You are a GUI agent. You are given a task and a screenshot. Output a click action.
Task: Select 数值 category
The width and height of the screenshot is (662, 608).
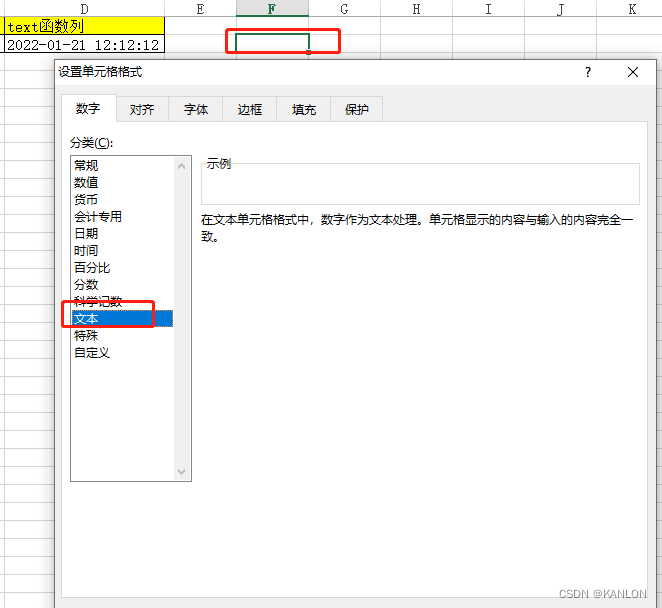[x=122, y=182]
